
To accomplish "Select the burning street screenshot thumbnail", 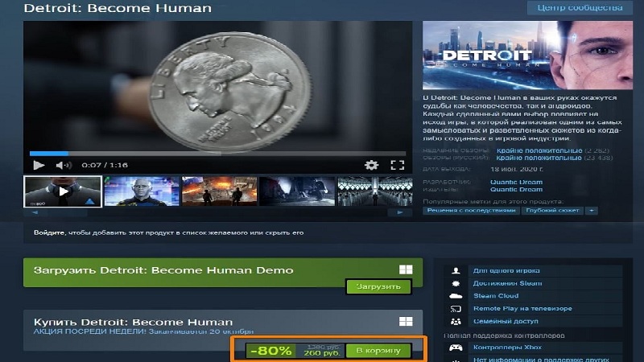I will click(219, 191).
